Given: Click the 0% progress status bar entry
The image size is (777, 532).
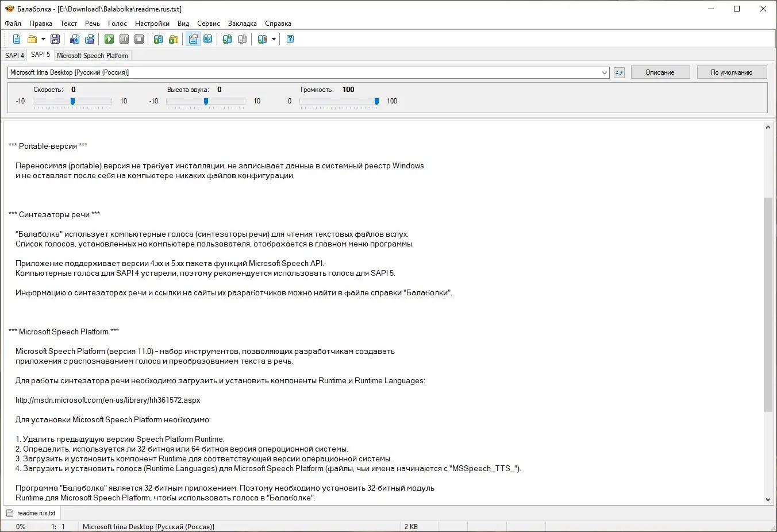Looking at the screenshot, I should [x=21, y=527].
